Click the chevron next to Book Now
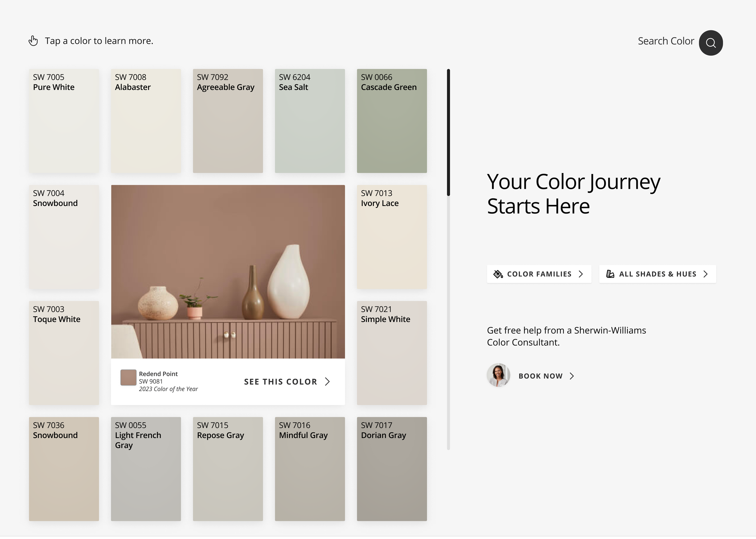 (572, 376)
